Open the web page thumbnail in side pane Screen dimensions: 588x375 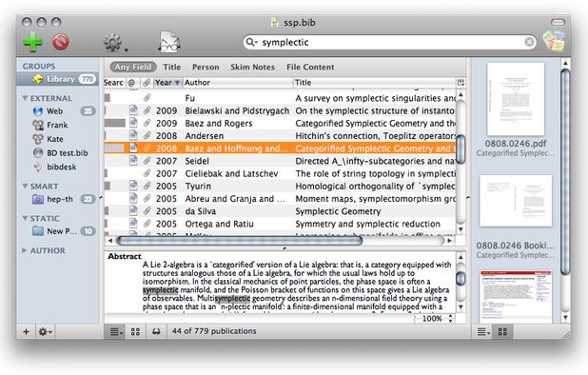pos(516,296)
